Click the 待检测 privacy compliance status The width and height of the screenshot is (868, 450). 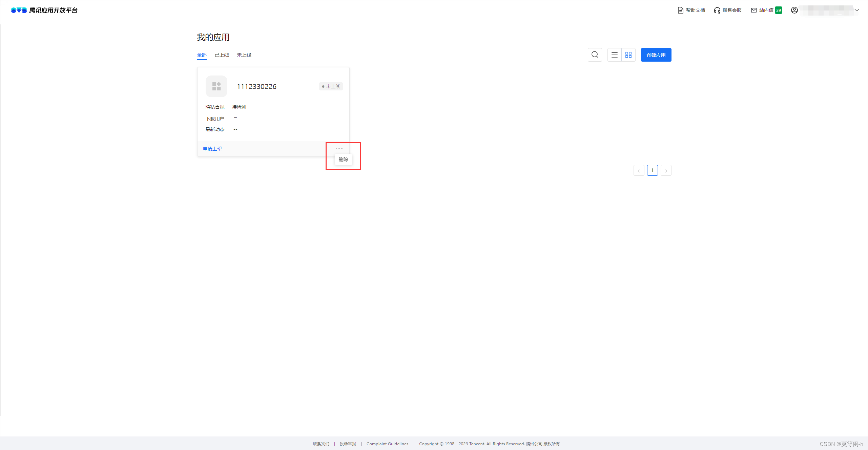coord(239,107)
